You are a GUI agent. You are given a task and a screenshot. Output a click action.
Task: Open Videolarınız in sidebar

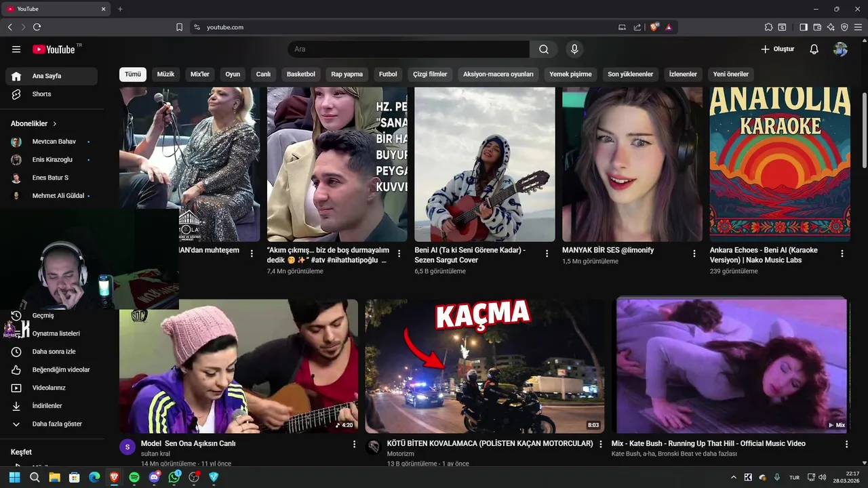pos(52,388)
